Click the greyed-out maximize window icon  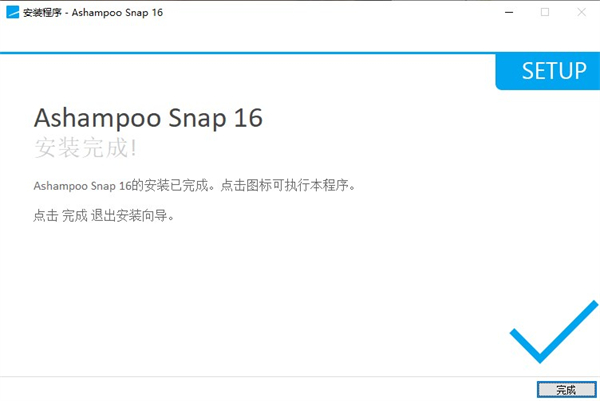(545, 12)
